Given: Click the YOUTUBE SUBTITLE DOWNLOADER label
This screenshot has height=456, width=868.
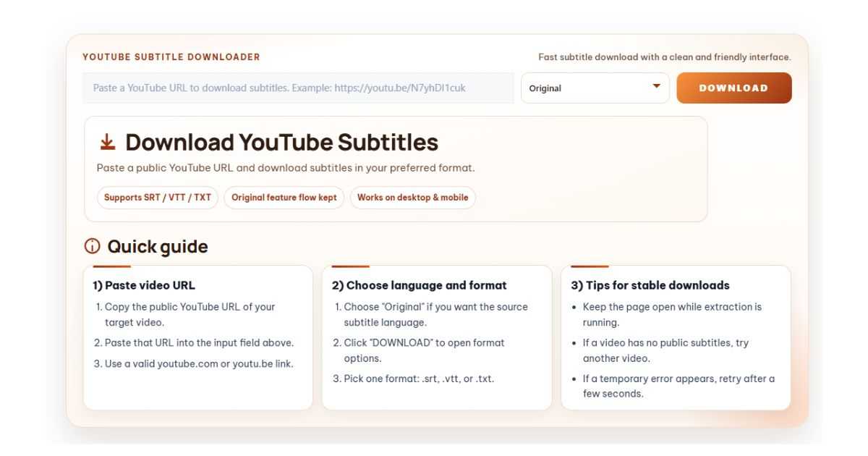Looking at the screenshot, I should [x=171, y=57].
